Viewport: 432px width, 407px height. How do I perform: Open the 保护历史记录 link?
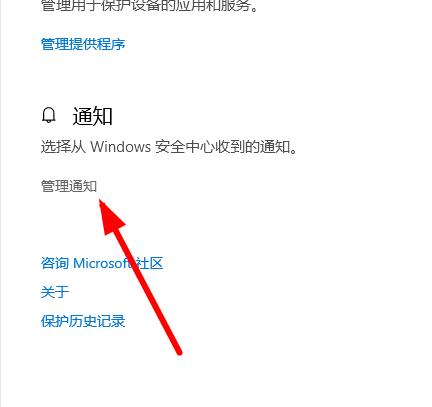tap(83, 321)
